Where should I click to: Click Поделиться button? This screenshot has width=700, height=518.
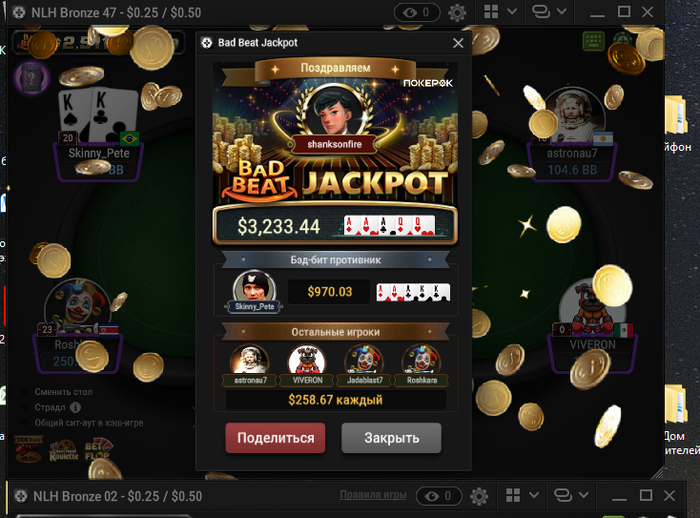[x=275, y=438]
